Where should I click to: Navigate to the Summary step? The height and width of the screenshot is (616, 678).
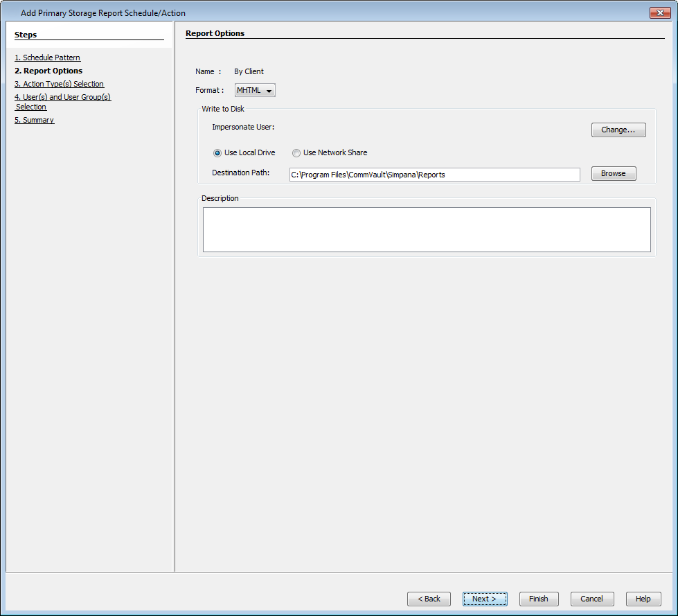coord(34,119)
